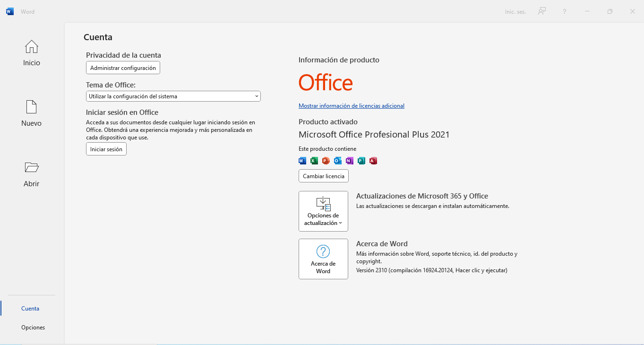644x345 pixels.
Task: Switch to the Opciones section
Action: coord(33,327)
